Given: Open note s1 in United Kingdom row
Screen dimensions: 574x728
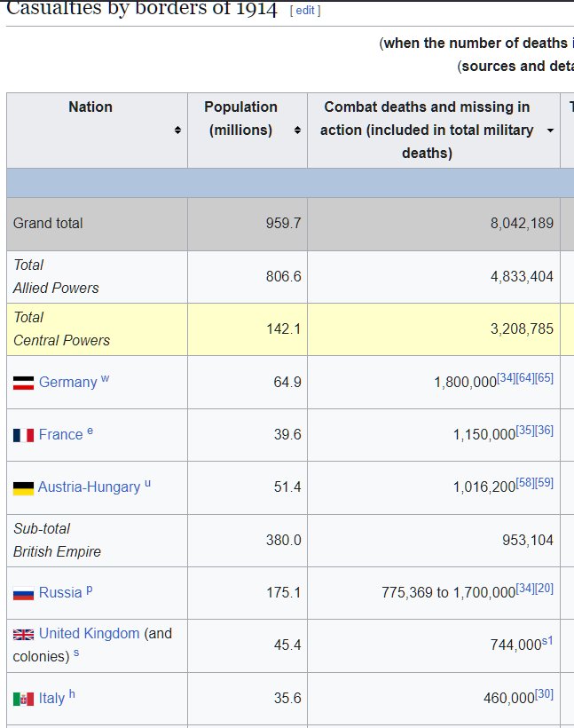Looking at the screenshot, I should [547, 641].
